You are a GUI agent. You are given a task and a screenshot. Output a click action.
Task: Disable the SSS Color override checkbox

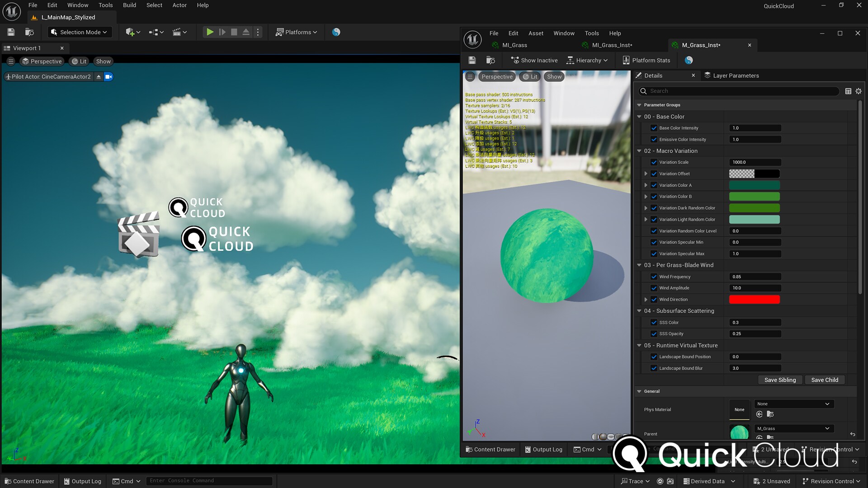pos(654,322)
